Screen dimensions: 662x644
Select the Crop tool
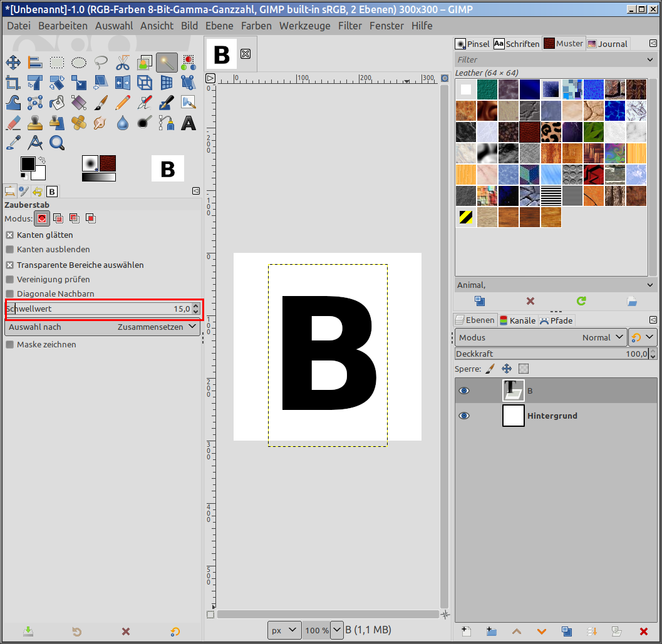click(13, 83)
